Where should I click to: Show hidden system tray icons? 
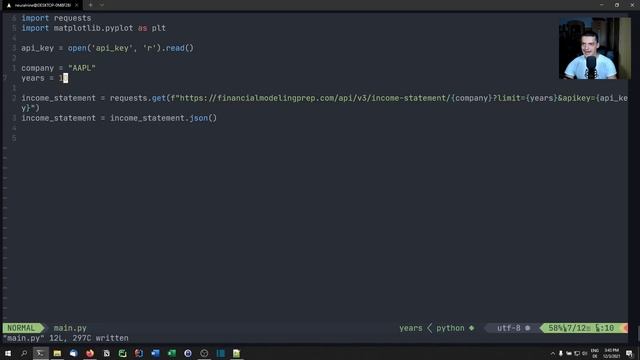(553, 353)
